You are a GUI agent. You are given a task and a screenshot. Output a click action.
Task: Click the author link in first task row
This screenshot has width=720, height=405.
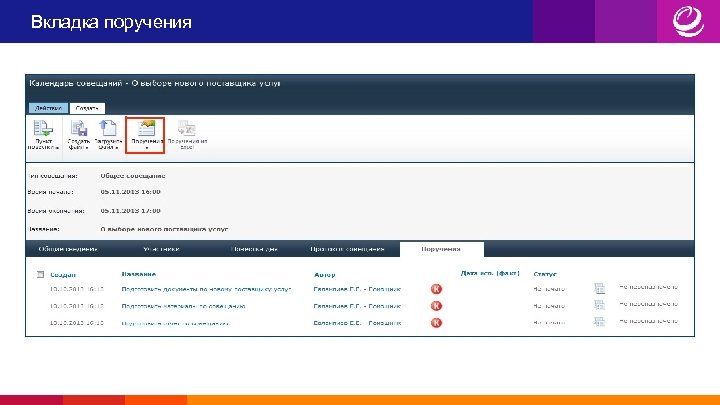point(357,289)
